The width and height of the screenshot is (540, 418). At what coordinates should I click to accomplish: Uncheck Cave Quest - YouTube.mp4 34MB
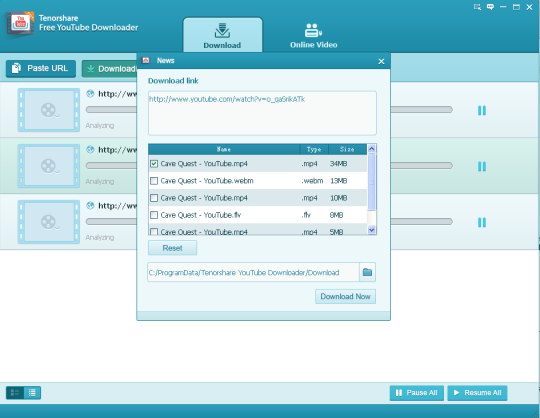[x=154, y=164]
